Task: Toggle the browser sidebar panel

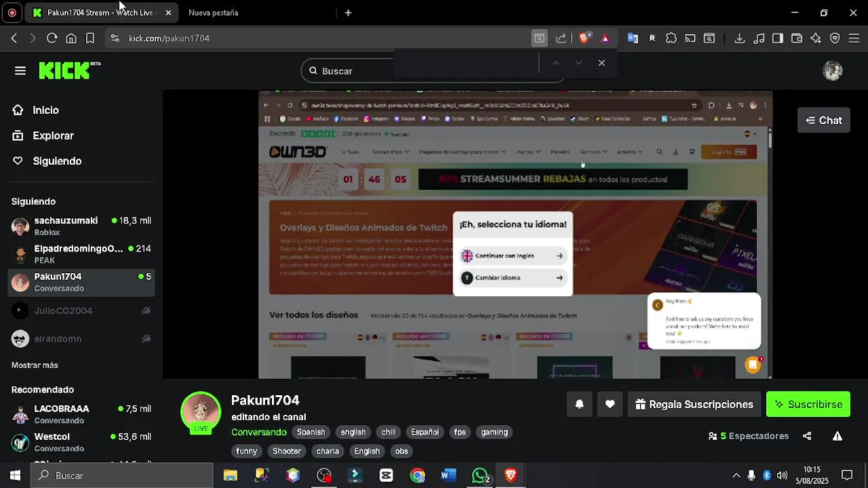Action: pyautogui.click(x=778, y=39)
